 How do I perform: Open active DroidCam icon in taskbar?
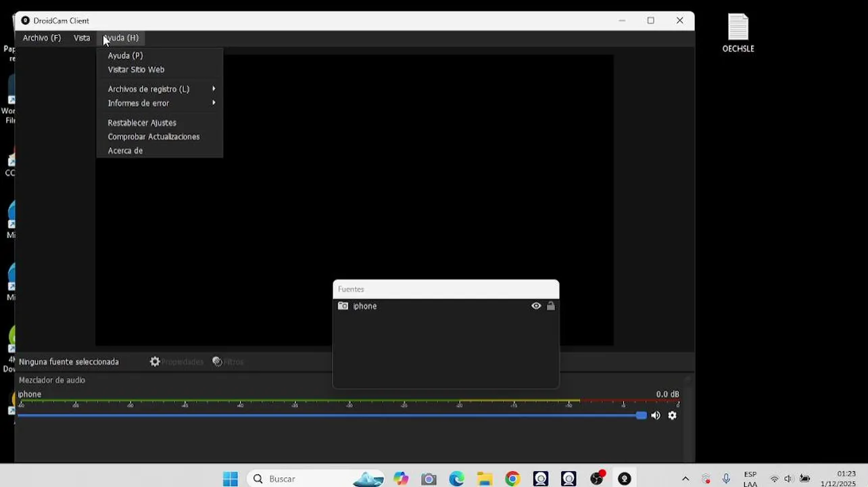tap(625, 479)
